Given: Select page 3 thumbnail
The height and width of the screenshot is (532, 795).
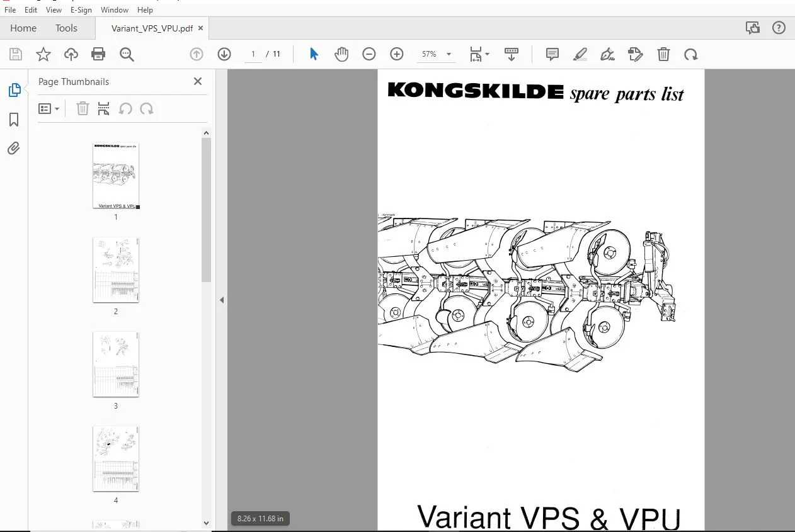Looking at the screenshot, I should point(116,365).
